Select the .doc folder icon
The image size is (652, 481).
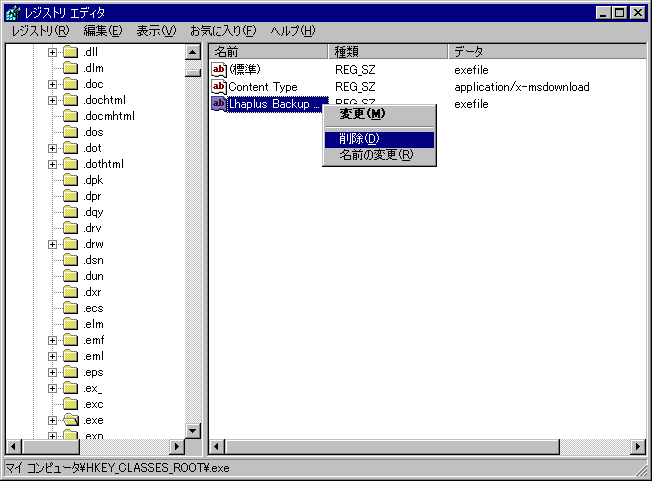coord(71,84)
